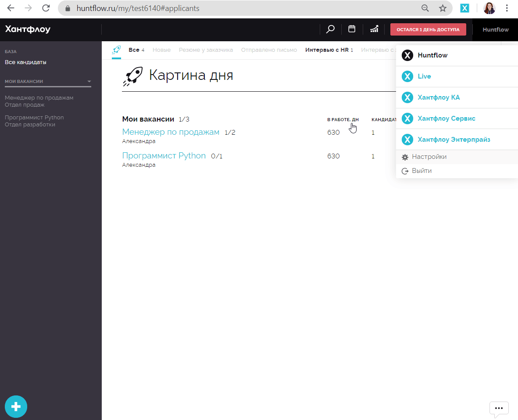Open the profile avatar in browser toolbar
The image size is (518, 420).
coord(489,8)
